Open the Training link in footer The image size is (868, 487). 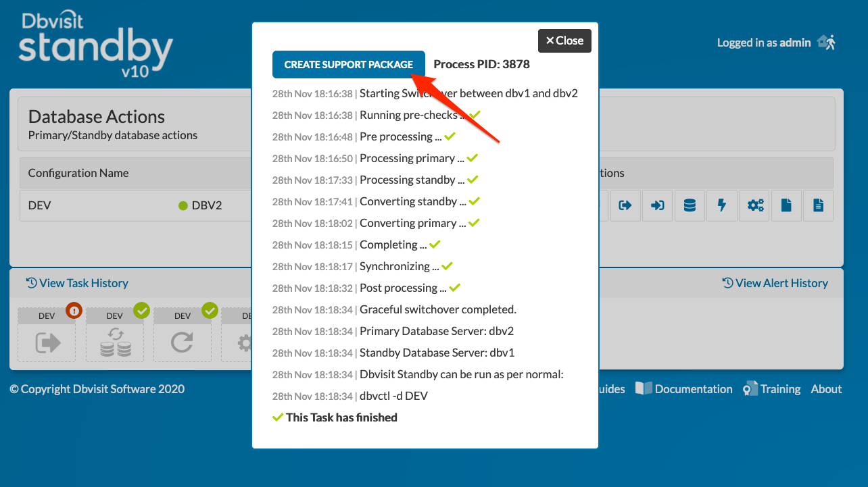(x=771, y=389)
